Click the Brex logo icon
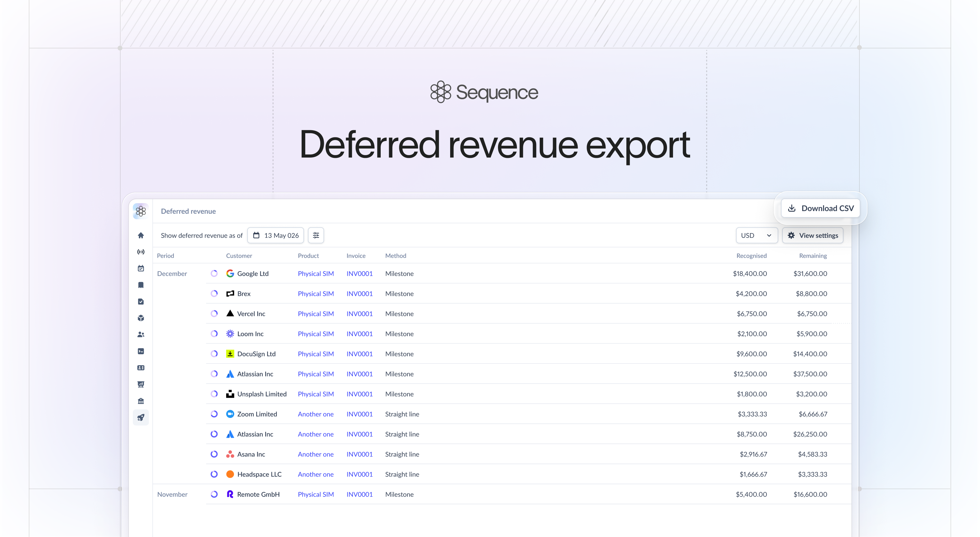Screen dimensions: 980x537 tap(230, 293)
